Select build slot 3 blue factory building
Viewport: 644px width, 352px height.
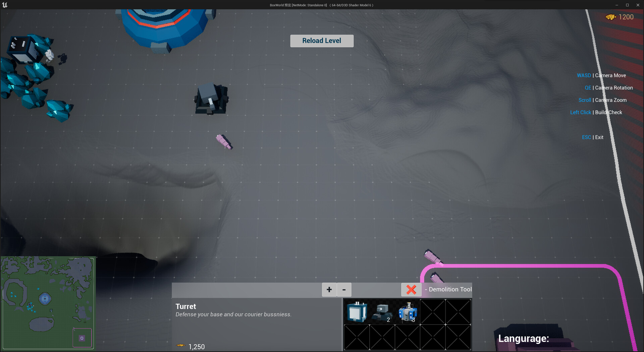click(x=408, y=312)
